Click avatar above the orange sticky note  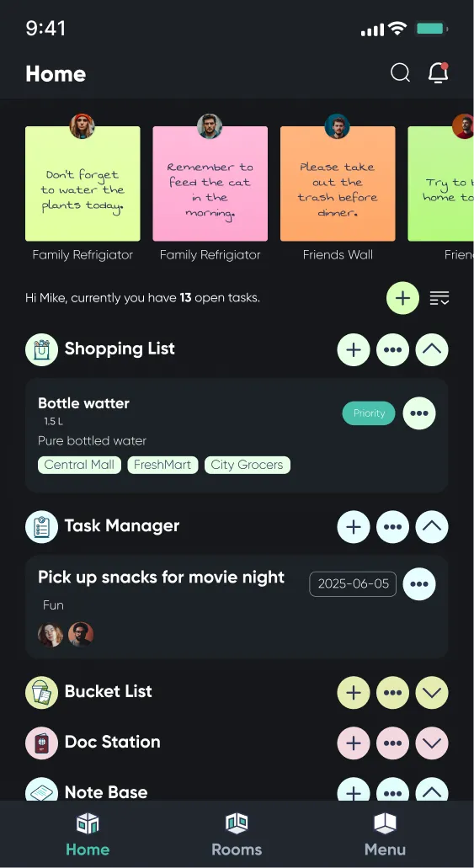coord(338,126)
